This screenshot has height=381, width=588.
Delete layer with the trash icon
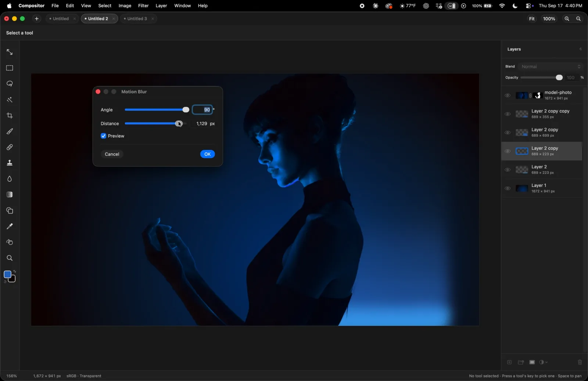click(x=580, y=362)
